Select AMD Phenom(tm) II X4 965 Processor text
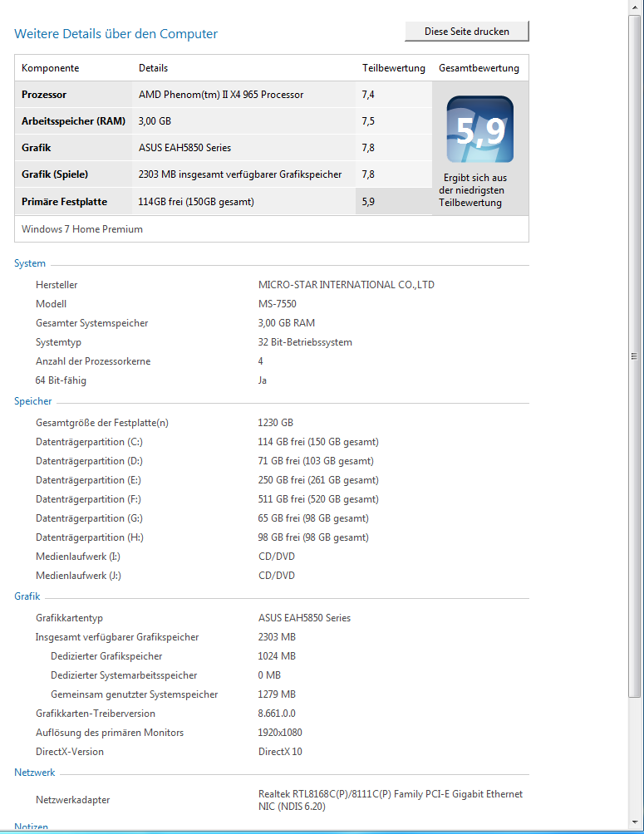Screen dimensions: 644x834 point(221,95)
